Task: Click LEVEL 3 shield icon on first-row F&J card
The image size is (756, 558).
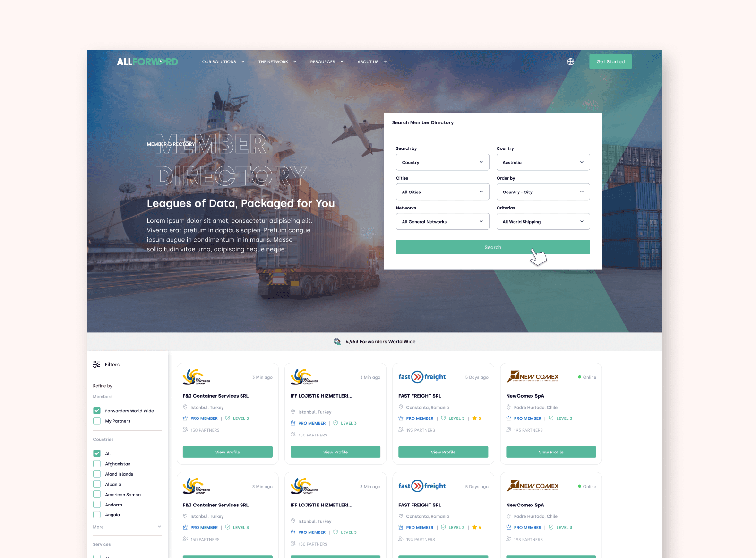Action: (228, 418)
